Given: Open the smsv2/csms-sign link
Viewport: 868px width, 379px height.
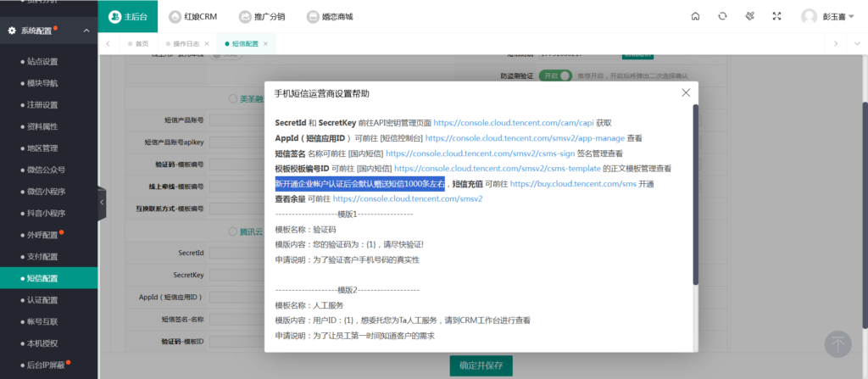Looking at the screenshot, I should pyautogui.click(x=481, y=153).
